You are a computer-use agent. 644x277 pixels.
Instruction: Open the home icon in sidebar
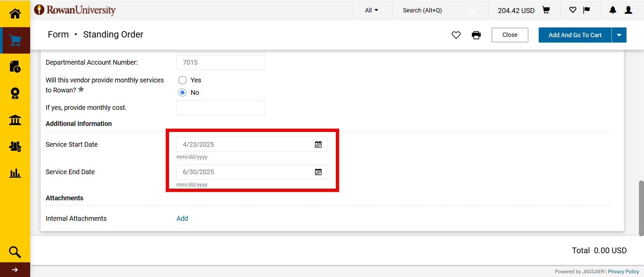15,13
